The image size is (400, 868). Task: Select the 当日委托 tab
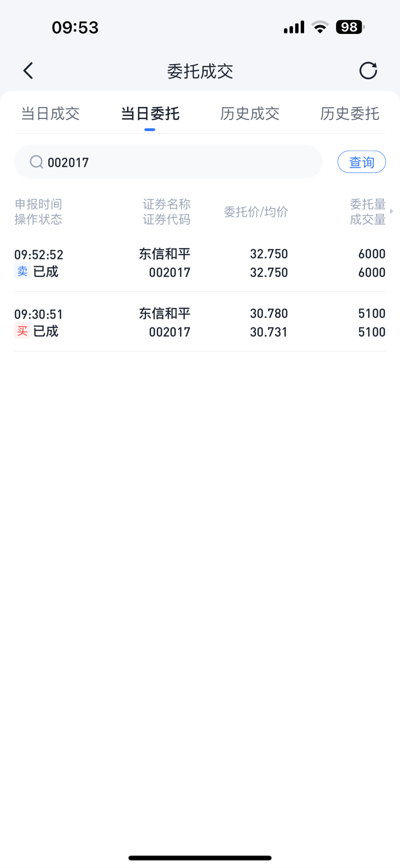(150, 114)
